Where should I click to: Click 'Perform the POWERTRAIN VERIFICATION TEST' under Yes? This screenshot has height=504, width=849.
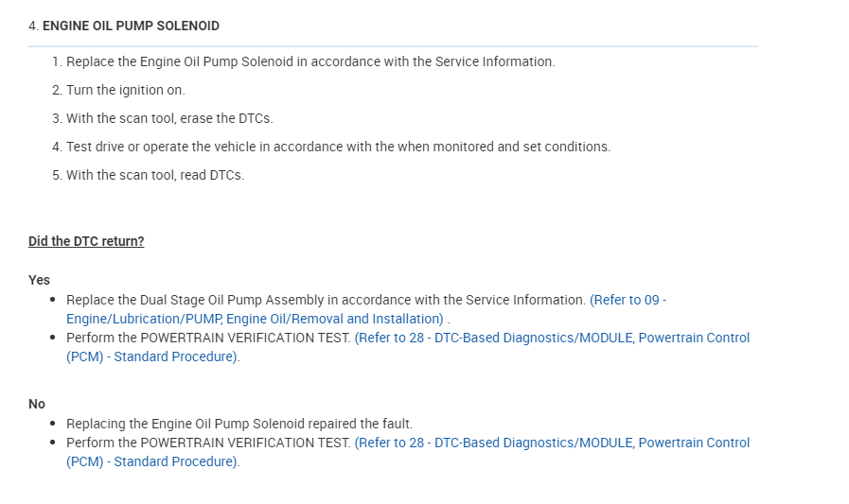point(208,338)
